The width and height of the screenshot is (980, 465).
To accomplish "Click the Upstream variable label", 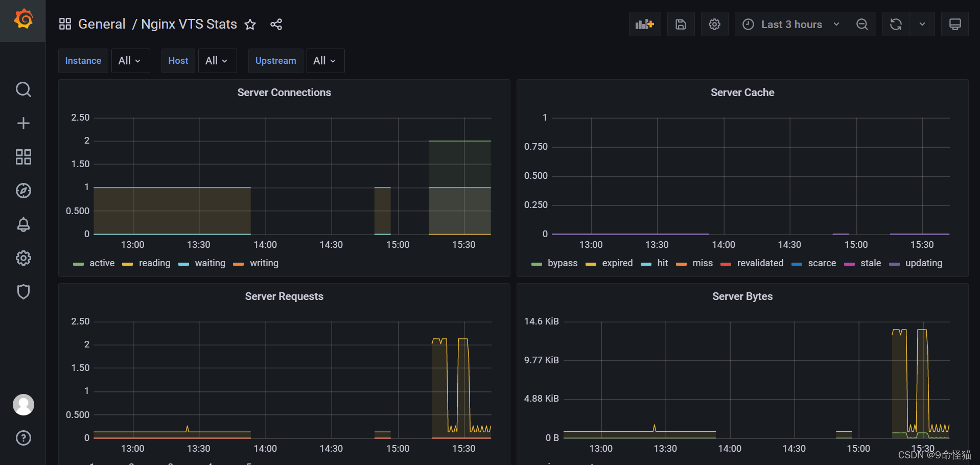I will point(276,61).
